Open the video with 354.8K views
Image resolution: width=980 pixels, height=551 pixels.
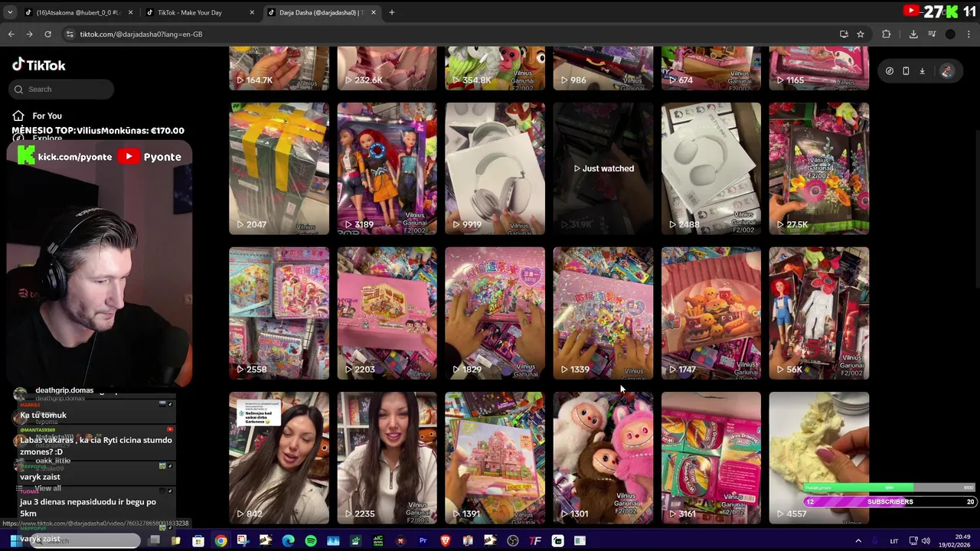tap(495, 68)
